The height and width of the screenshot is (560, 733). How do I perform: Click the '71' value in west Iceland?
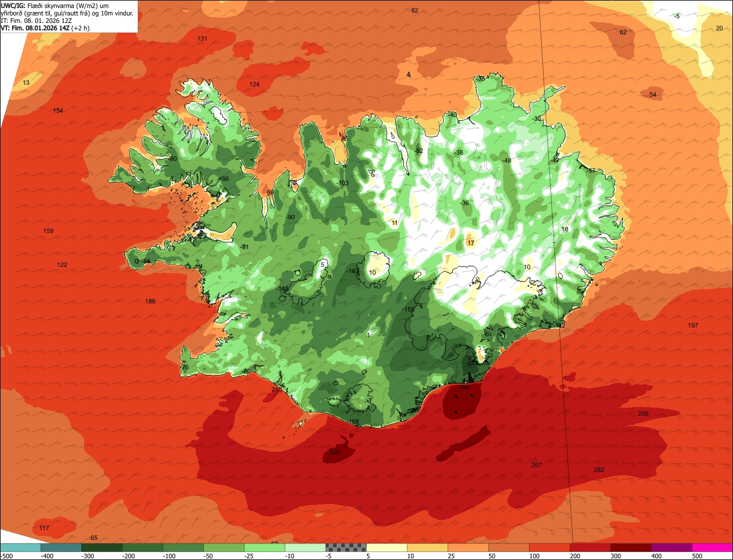click(245, 247)
